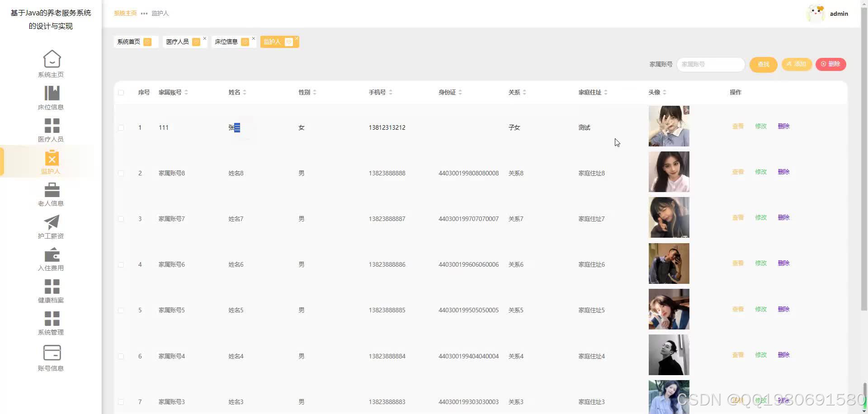Click the icon on 医疗人员 tab
The height and width of the screenshot is (414, 868).
pos(196,42)
